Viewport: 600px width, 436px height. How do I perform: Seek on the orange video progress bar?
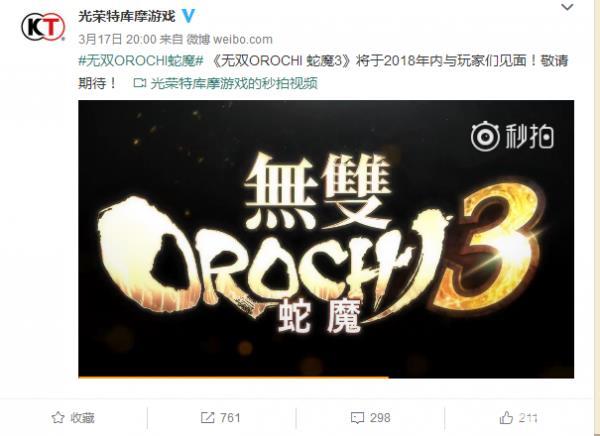coord(326,377)
